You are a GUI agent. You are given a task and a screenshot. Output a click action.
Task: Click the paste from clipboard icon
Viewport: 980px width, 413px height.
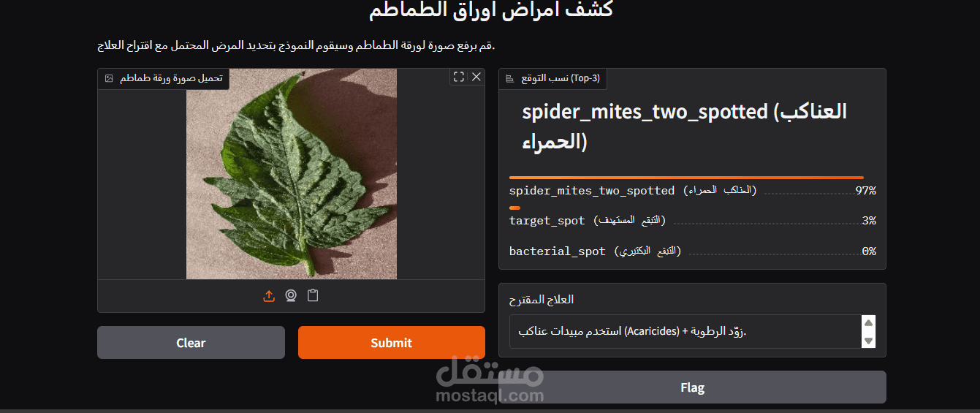pyautogui.click(x=313, y=296)
